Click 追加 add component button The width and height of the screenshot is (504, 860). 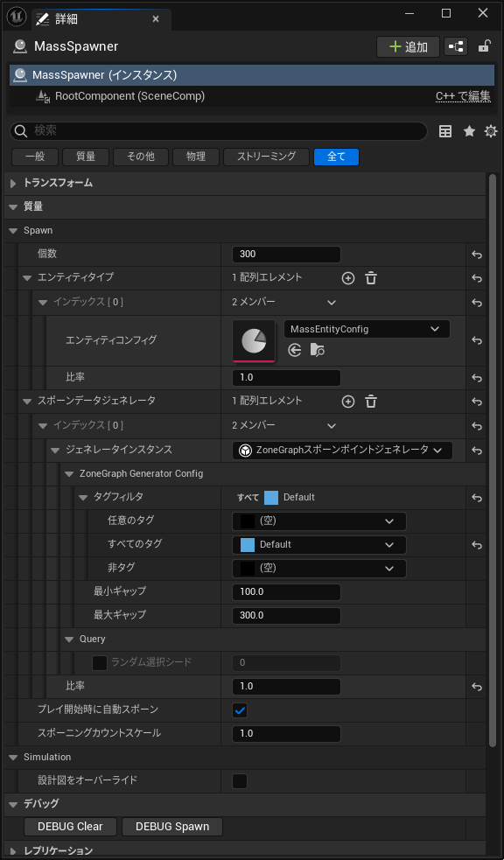click(x=408, y=46)
